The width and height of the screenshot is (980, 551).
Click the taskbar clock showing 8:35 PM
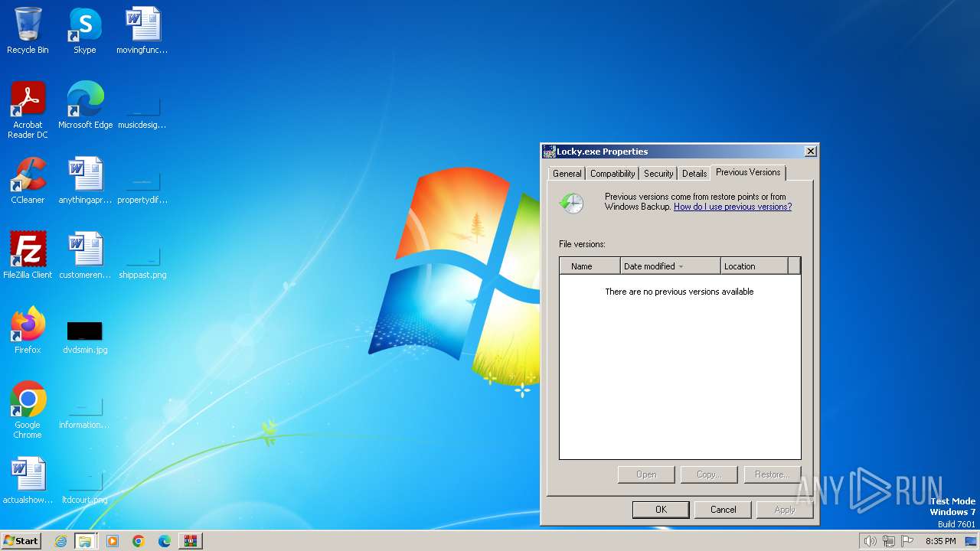(x=940, y=541)
